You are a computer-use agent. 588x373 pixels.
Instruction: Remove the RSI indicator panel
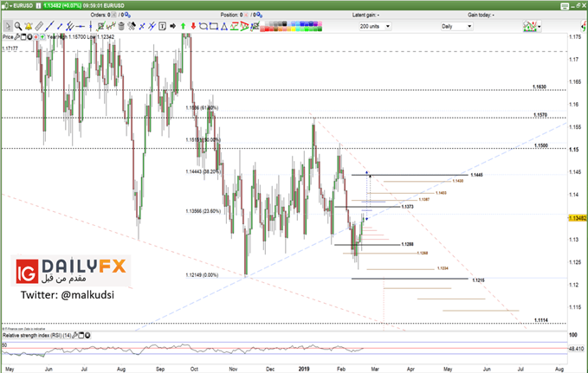click(87, 335)
